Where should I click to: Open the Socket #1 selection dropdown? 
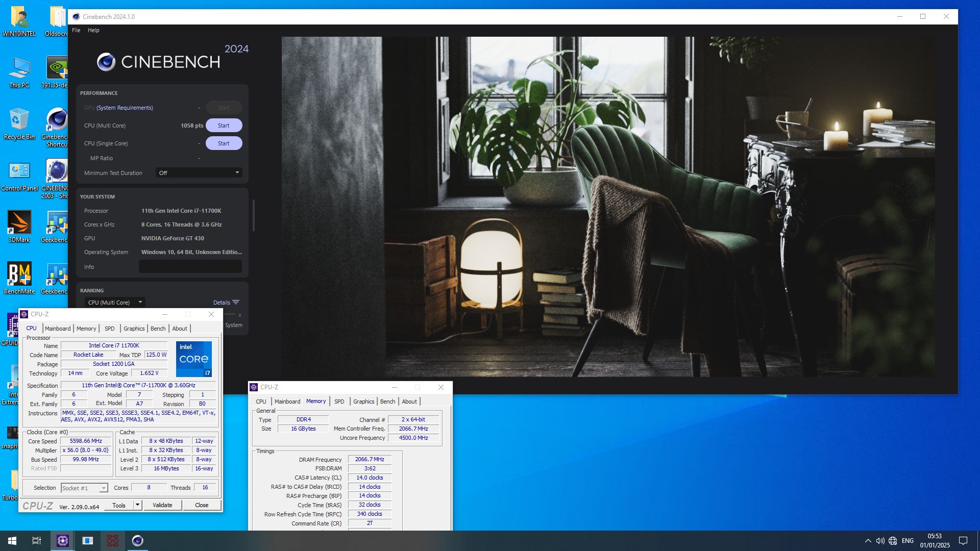click(84, 488)
